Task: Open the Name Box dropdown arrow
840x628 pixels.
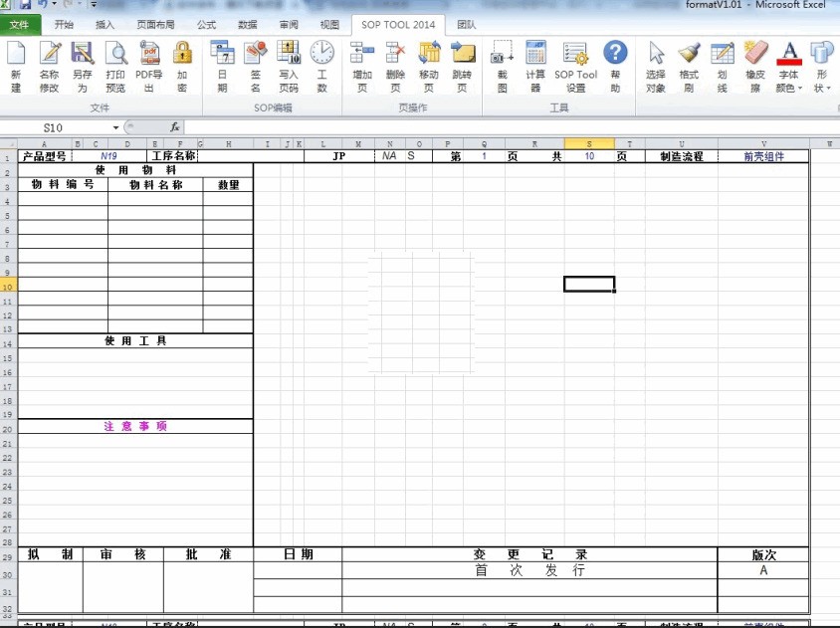Action: 115,127
